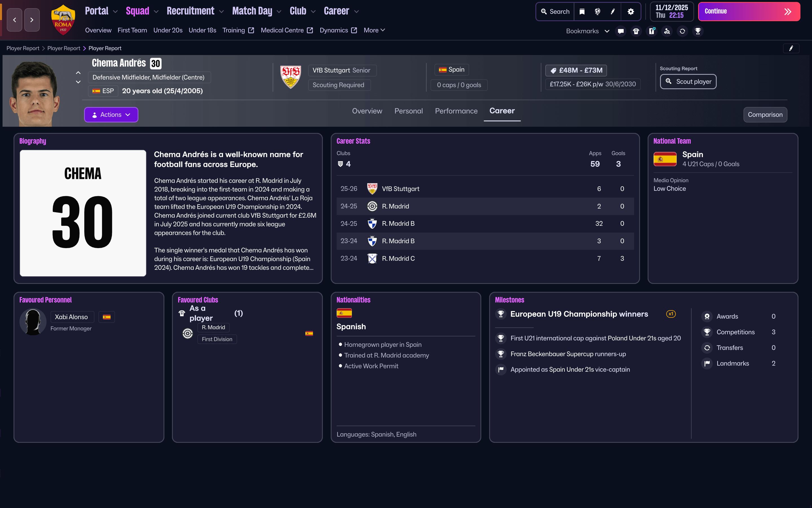Click the squad number 30 badge beside name
This screenshot has width=812, height=508.
coord(156,63)
